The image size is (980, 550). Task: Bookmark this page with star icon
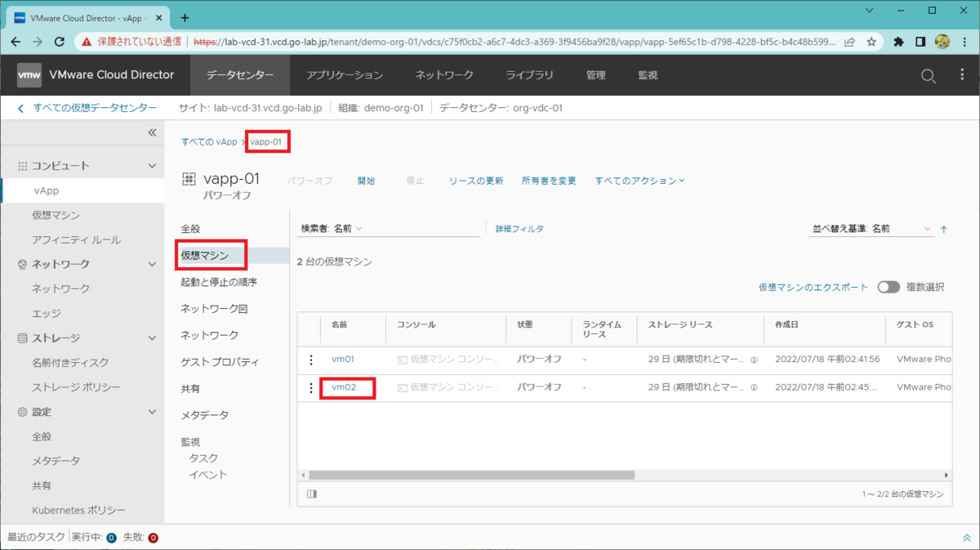pyautogui.click(x=871, y=42)
